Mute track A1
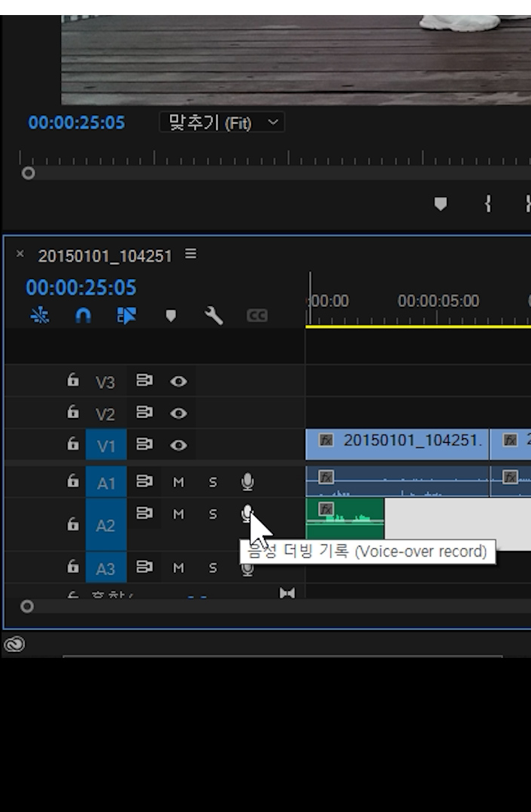 [x=179, y=483]
